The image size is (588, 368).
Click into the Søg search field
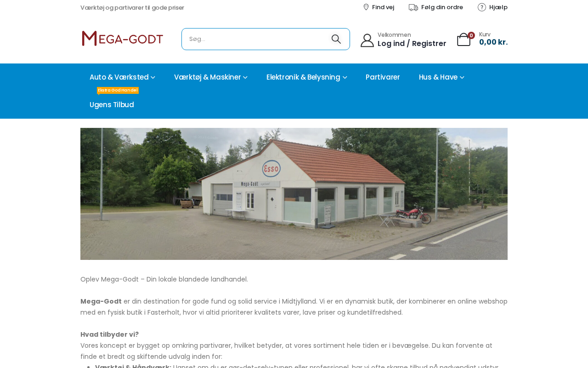click(x=255, y=39)
